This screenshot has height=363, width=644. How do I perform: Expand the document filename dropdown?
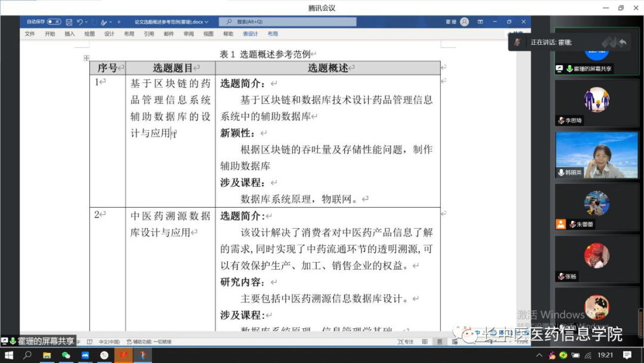[206, 21]
